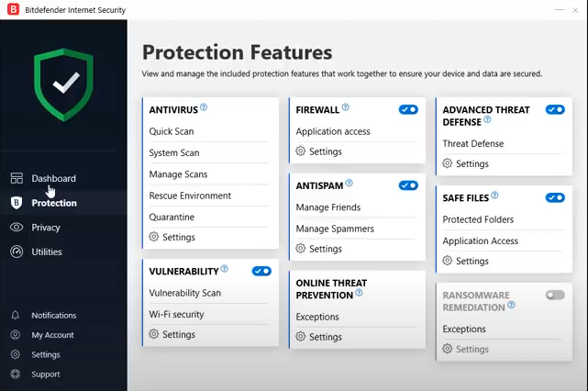Viewport: 588px width, 391px height.
Task: Enable the Ransomware Remediation toggle
Action: coord(555,295)
